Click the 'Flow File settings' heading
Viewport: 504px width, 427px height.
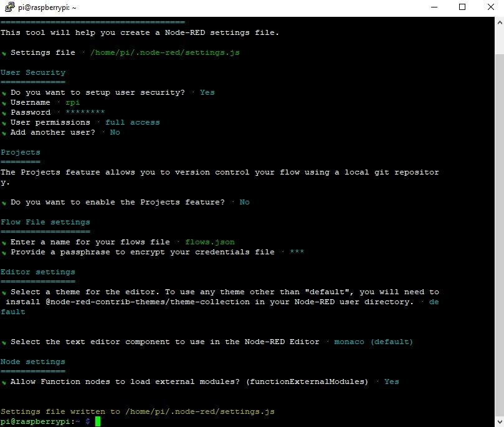pos(45,222)
